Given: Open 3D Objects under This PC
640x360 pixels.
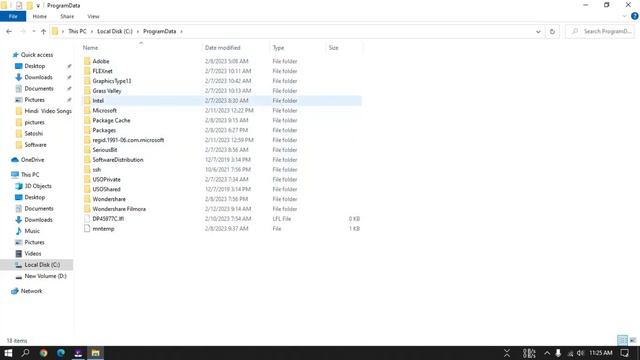Looking at the screenshot, I should click(38, 186).
